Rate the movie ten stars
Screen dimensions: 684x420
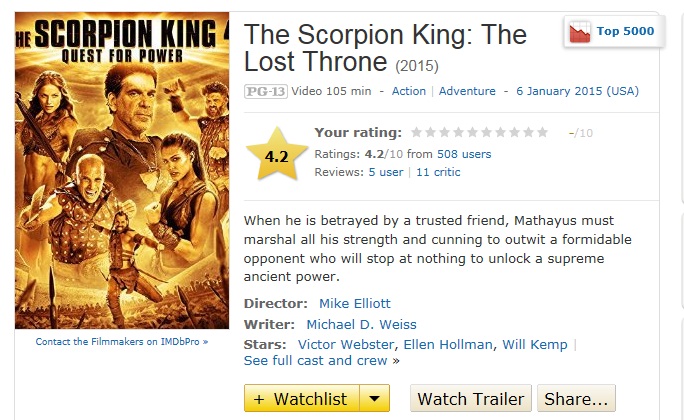click(543, 132)
